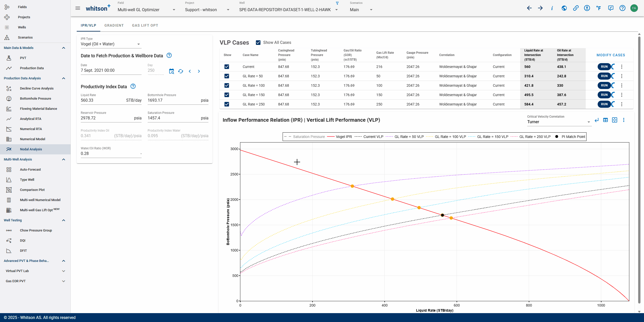Uncheck Show for GL Rate = 50
644x322 pixels.
[x=227, y=76]
